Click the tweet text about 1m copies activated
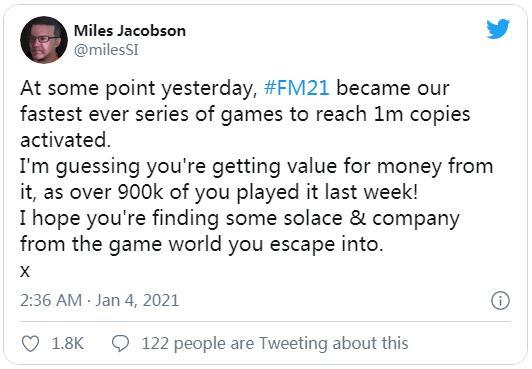This screenshot has height=369, width=532. click(245, 114)
